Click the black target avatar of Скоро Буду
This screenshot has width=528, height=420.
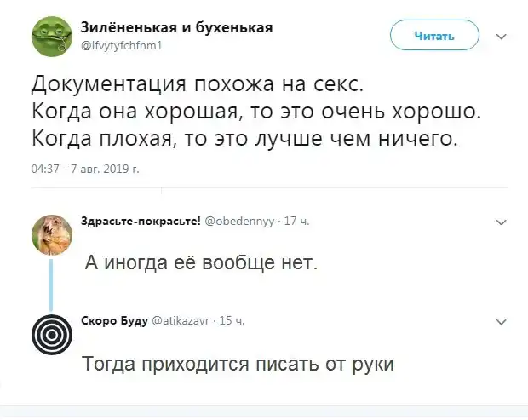(51, 334)
